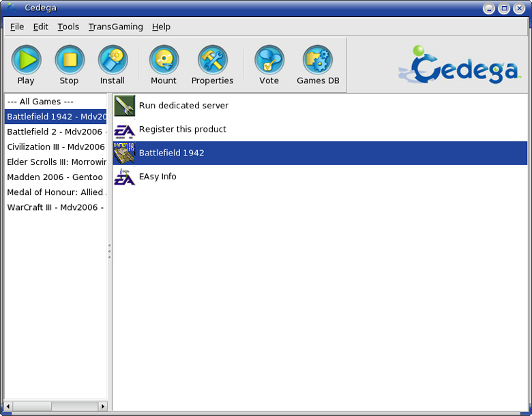Click the game list scrollbar right arrow

click(x=103, y=406)
